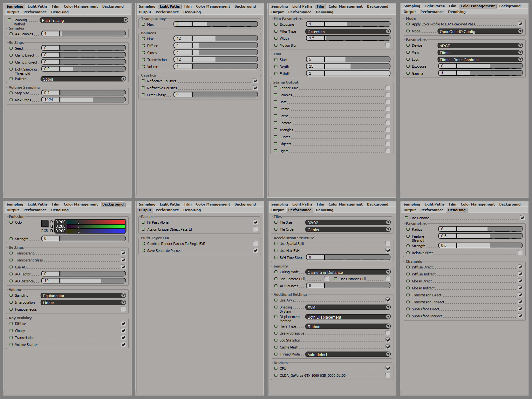Click the circle marker beside Use Spatial Split
This screenshot has height=399, width=532.
pyautogui.click(x=276, y=244)
